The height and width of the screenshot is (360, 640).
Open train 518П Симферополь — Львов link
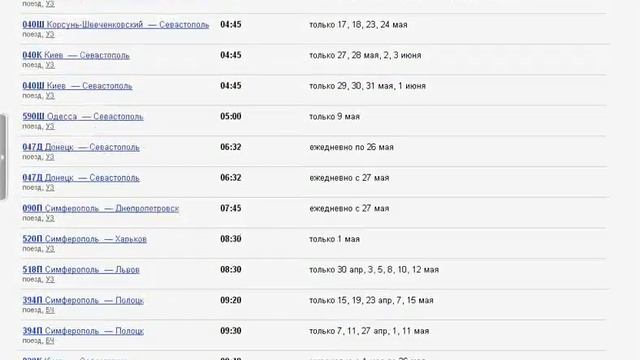coord(81,269)
